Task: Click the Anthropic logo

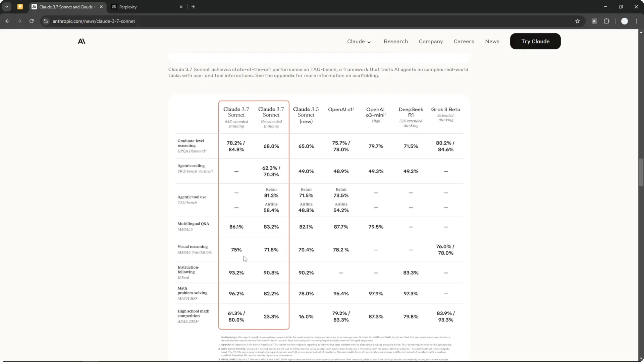Action: pyautogui.click(x=81, y=41)
